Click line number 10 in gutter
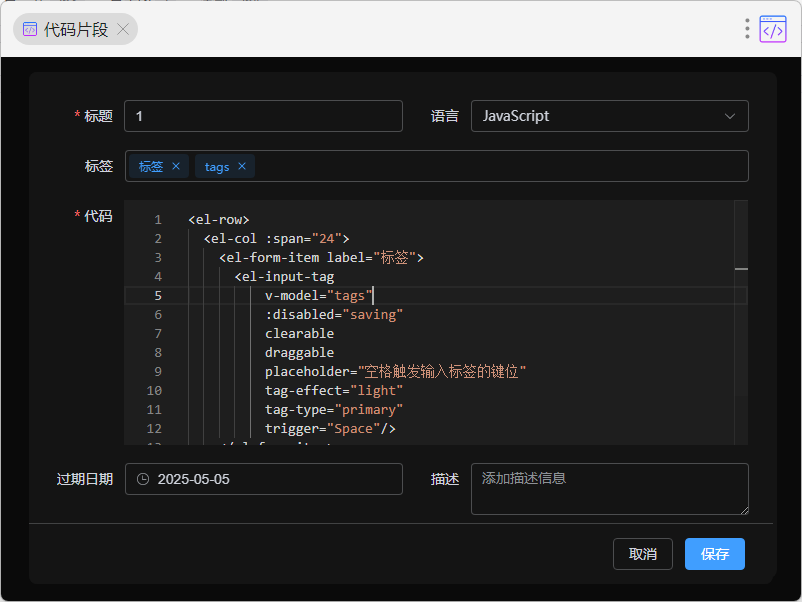The image size is (802, 602). [x=154, y=391]
